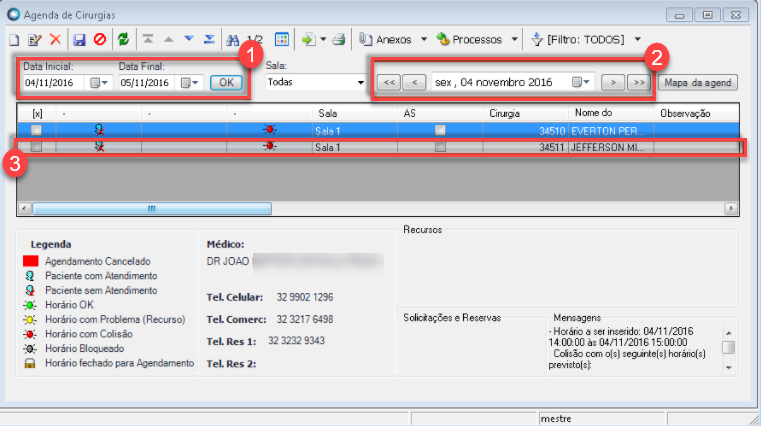Click the Processos gears icon
This screenshot has height=426, width=761.
tap(443, 39)
